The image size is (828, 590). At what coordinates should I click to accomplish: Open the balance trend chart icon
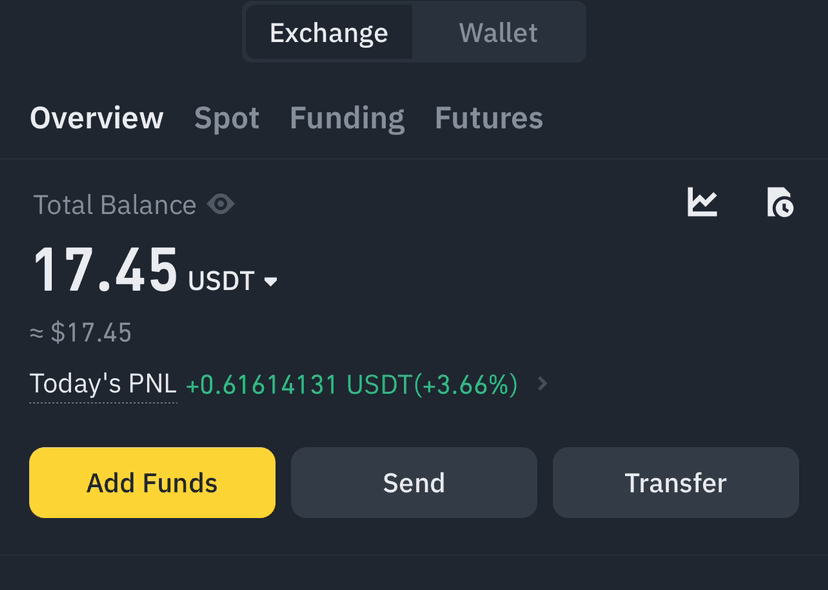pyautogui.click(x=702, y=202)
